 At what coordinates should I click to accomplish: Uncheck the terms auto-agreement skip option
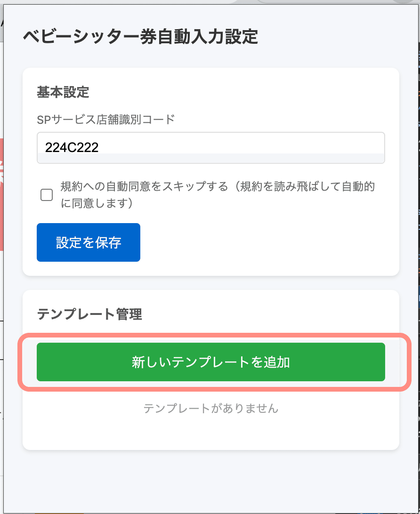pos(46,194)
